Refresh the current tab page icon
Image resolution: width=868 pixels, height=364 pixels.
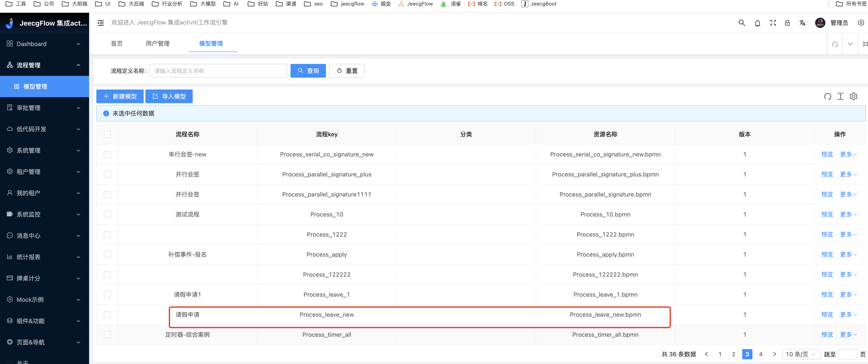click(x=835, y=44)
